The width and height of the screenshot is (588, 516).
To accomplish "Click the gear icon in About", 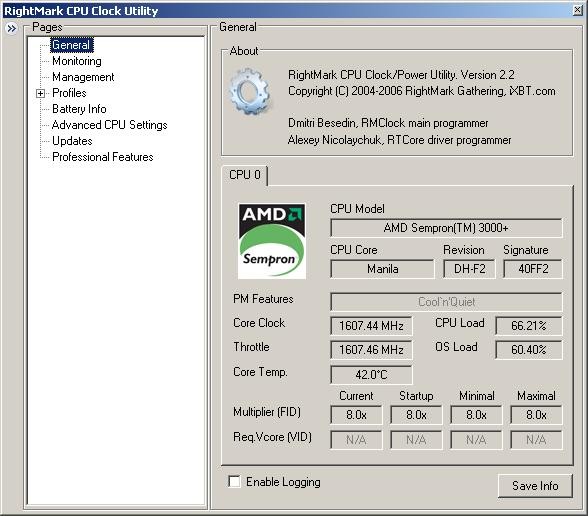I will point(250,92).
